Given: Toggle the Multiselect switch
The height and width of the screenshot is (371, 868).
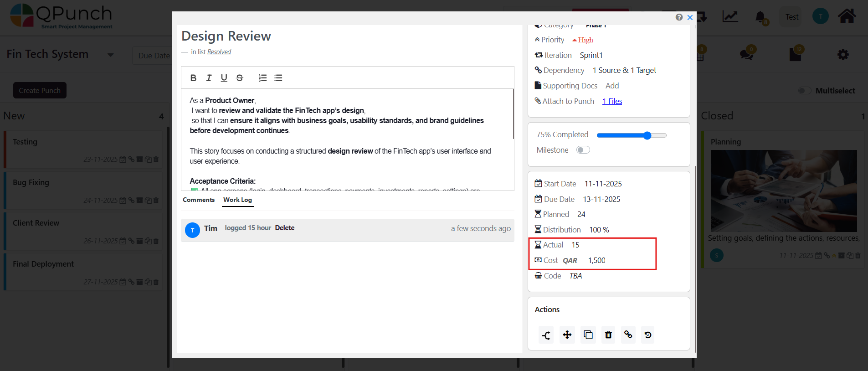Looking at the screenshot, I should [x=805, y=91].
